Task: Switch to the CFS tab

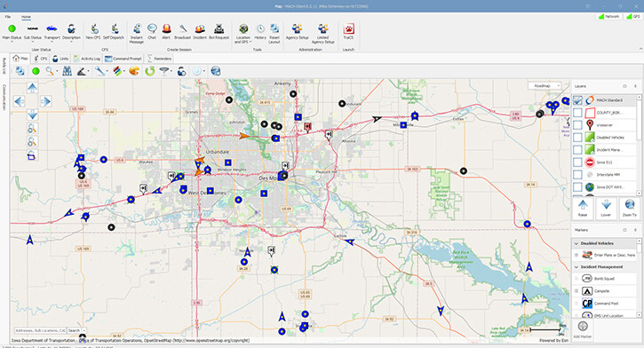Action: click(40, 59)
